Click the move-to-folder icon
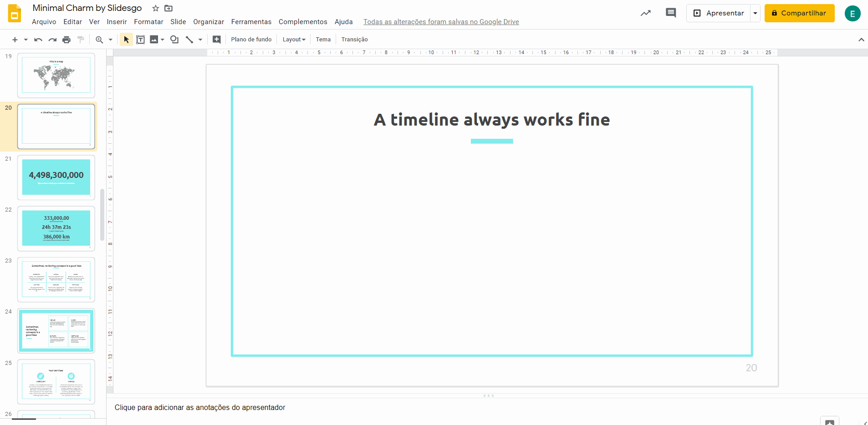 [168, 8]
